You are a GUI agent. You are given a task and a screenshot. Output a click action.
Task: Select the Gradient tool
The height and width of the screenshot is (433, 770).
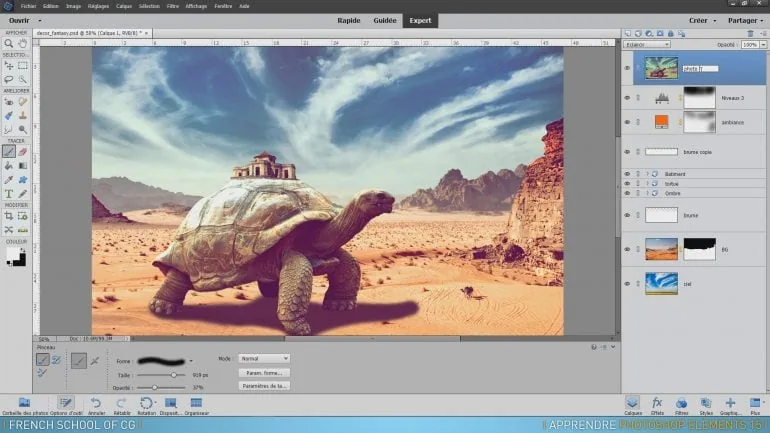point(23,166)
